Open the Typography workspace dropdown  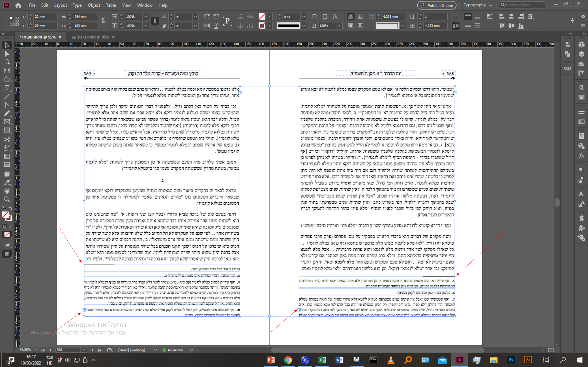pos(477,5)
